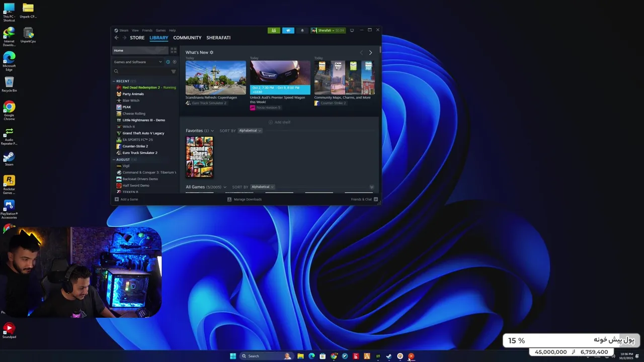Show previous What's New items arrow
Image resolution: width=644 pixels, height=362 pixels.
point(361,52)
